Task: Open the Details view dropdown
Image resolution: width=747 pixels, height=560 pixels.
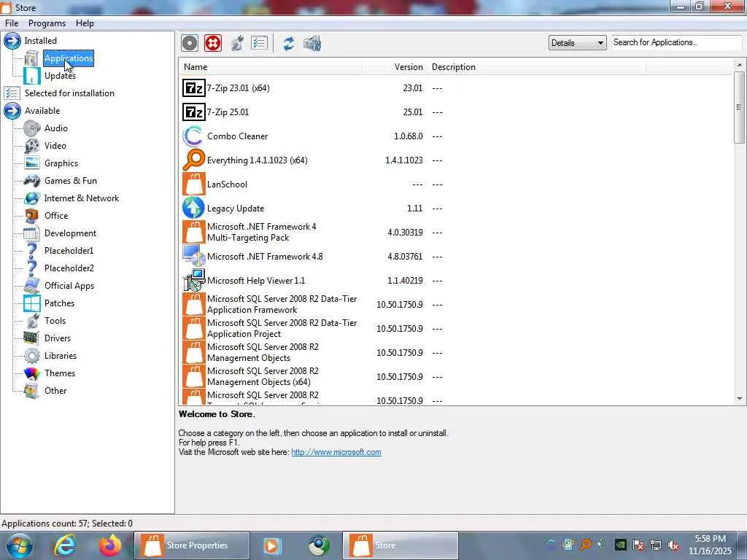Action: 578,43
